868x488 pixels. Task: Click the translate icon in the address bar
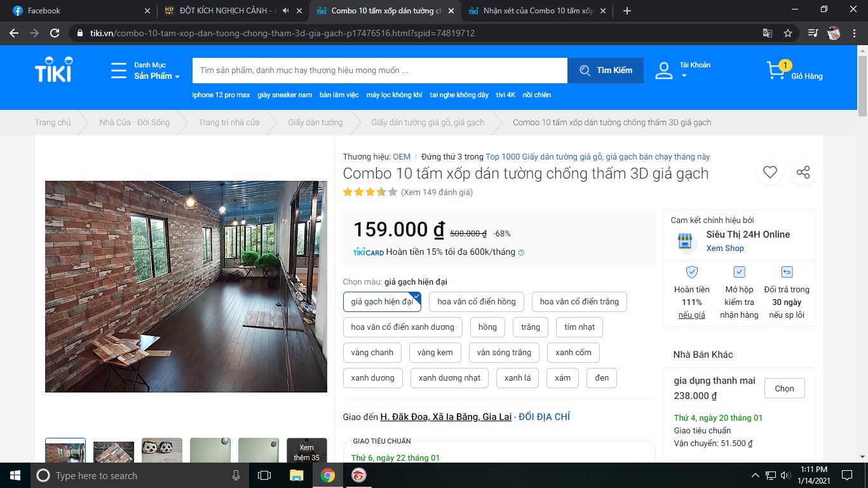767,33
